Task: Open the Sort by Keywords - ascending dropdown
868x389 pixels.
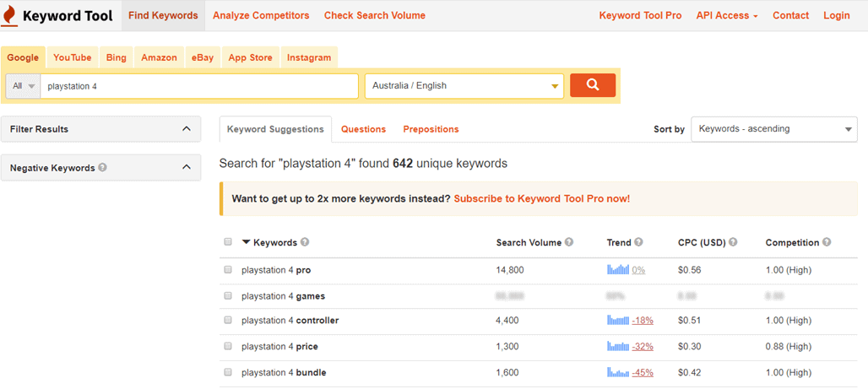Action: 774,129
